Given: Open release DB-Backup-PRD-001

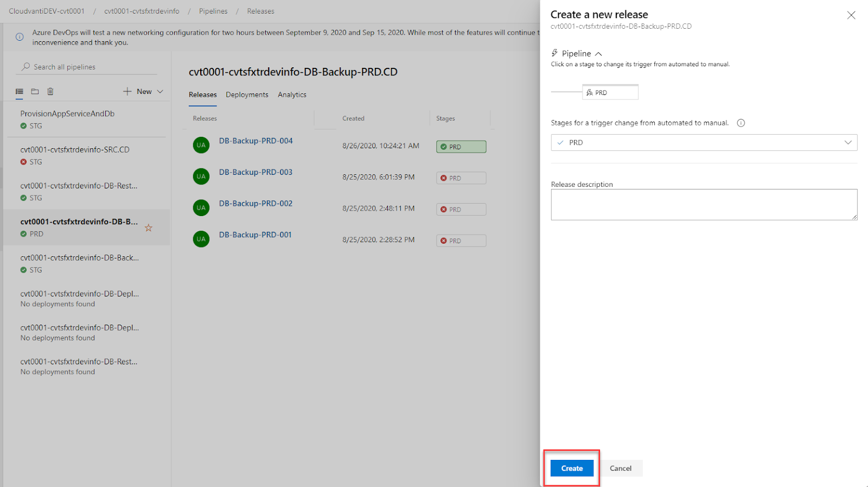Looking at the screenshot, I should [255, 235].
